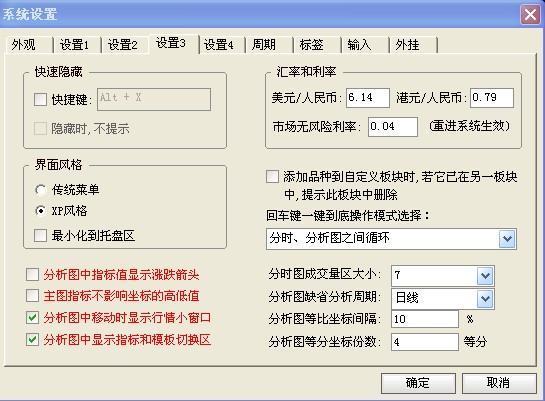The width and height of the screenshot is (545, 401).
Task: Switch to the 外观 tab
Action: pyautogui.click(x=29, y=45)
